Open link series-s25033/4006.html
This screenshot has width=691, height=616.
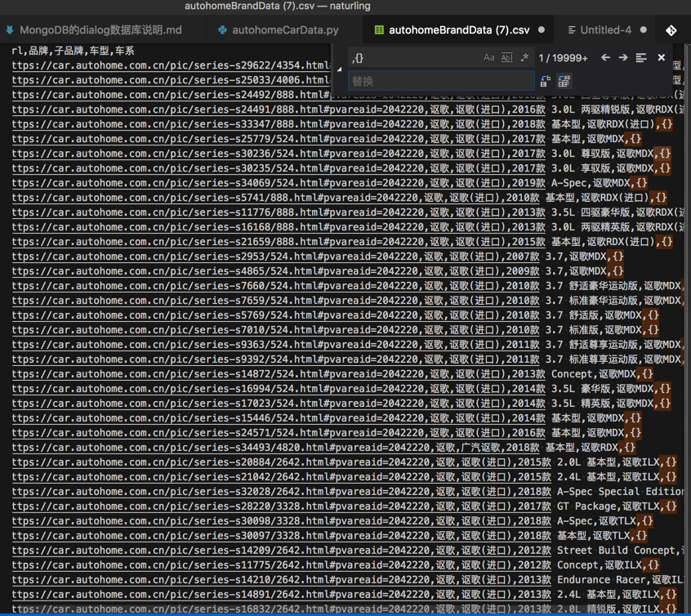click(x=171, y=80)
